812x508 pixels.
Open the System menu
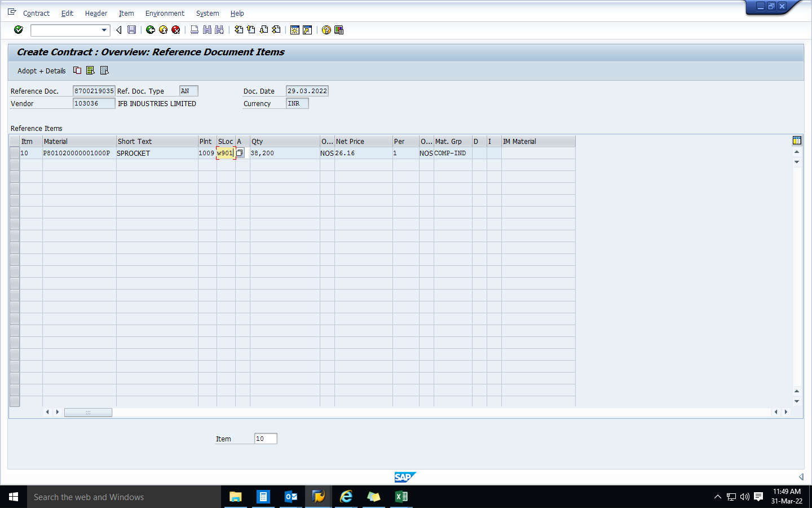208,13
